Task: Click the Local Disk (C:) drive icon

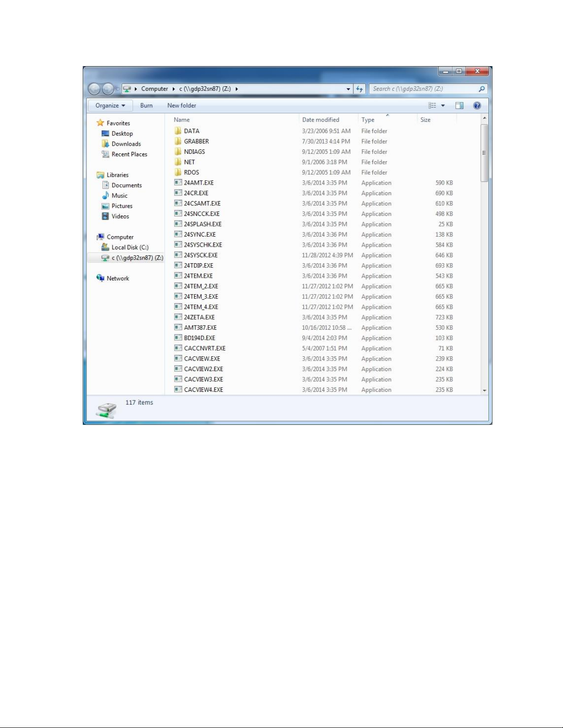Action: [x=105, y=247]
